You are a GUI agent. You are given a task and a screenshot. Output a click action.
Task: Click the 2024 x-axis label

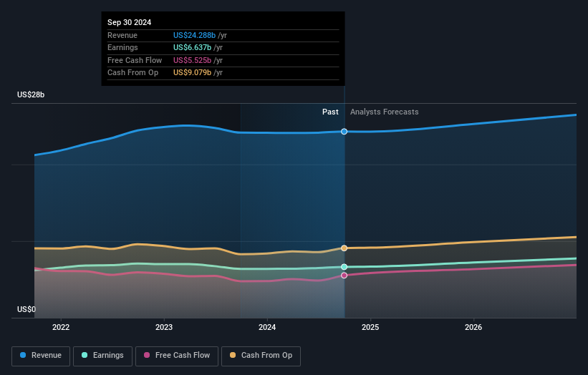[x=267, y=328]
